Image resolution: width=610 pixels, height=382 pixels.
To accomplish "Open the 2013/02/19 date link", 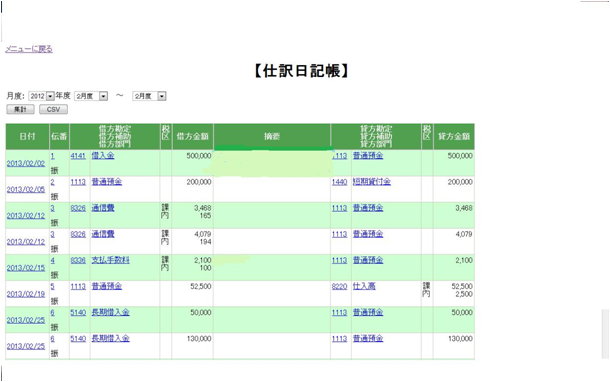I will tap(26, 294).
